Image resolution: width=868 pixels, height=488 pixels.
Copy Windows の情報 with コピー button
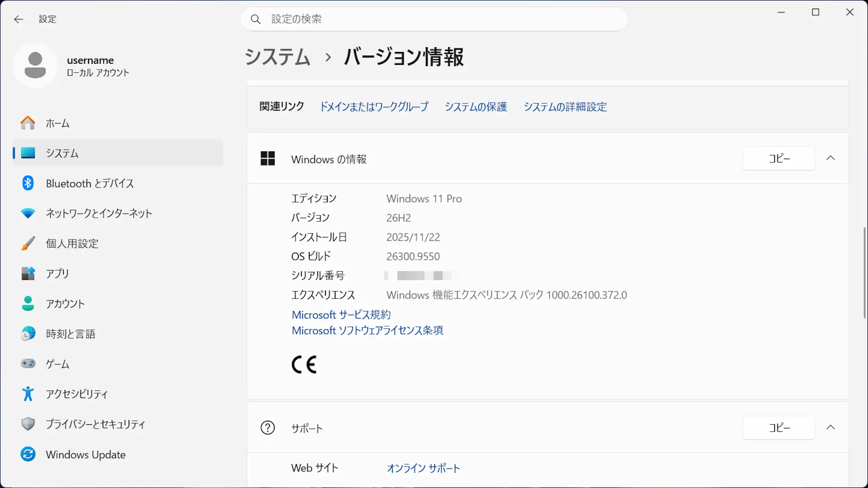point(779,158)
